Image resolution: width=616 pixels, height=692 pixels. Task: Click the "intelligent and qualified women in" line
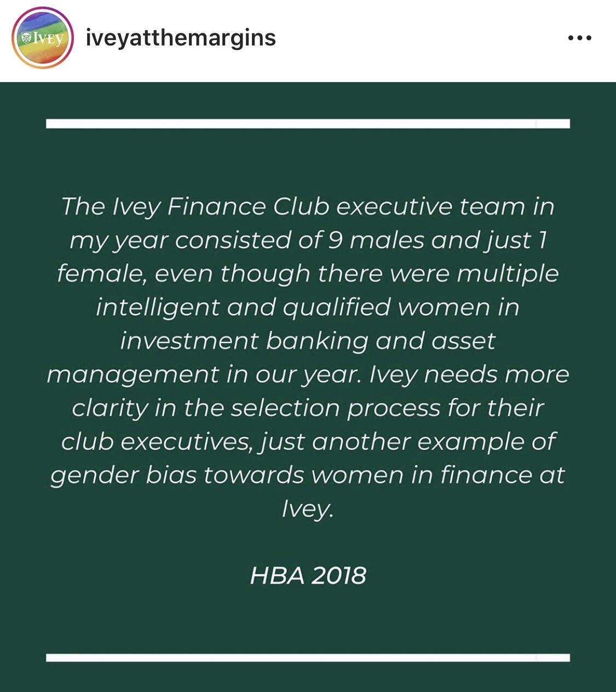point(308,307)
